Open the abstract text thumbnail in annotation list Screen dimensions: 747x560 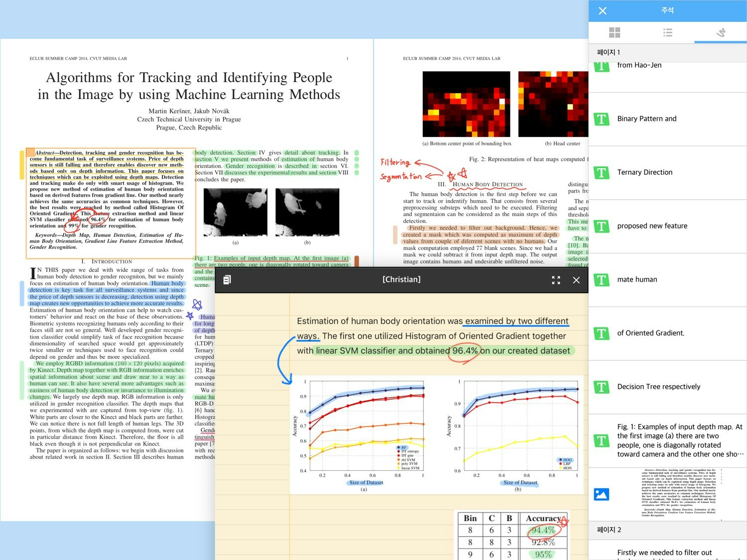tap(680, 494)
